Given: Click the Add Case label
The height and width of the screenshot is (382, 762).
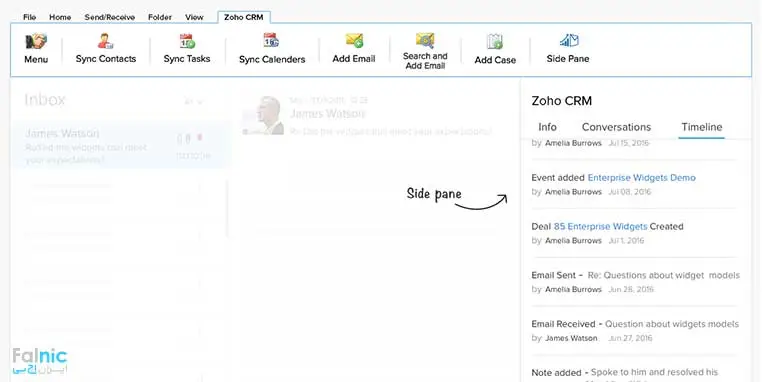Looking at the screenshot, I should [495, 60].
